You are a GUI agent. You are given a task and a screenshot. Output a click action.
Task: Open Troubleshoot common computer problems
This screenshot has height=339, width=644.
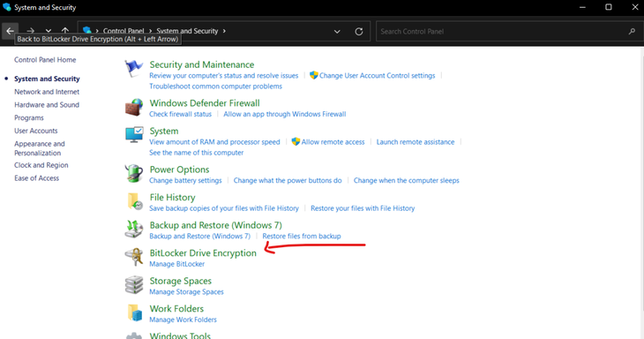[215, 87]
